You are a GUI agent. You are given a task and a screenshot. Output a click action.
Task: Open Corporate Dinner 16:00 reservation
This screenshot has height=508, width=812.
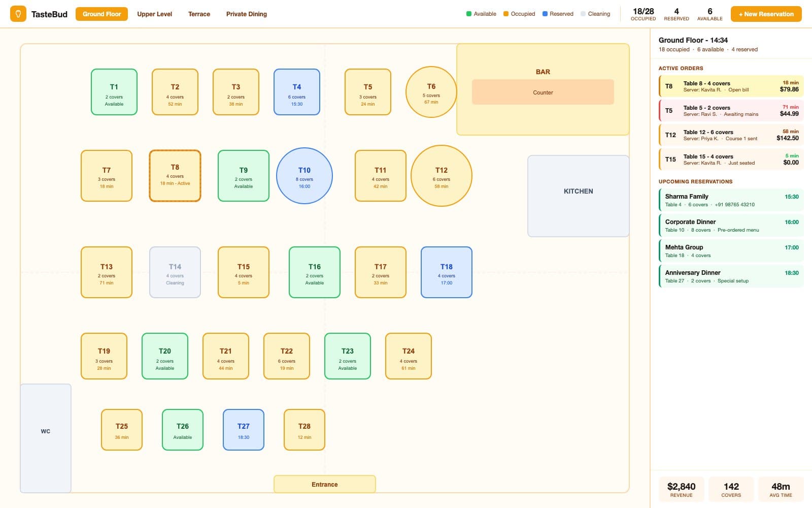[x=731, y=225]
